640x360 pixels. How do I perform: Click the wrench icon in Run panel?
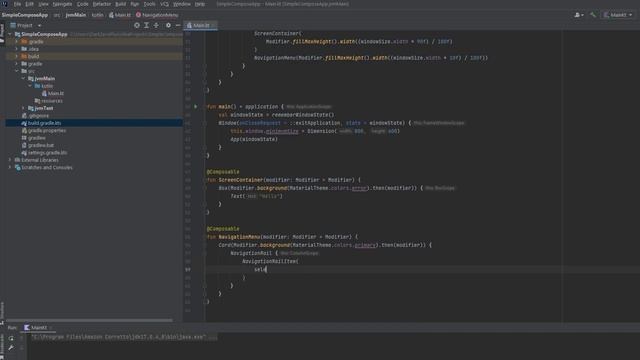point(11,348)
